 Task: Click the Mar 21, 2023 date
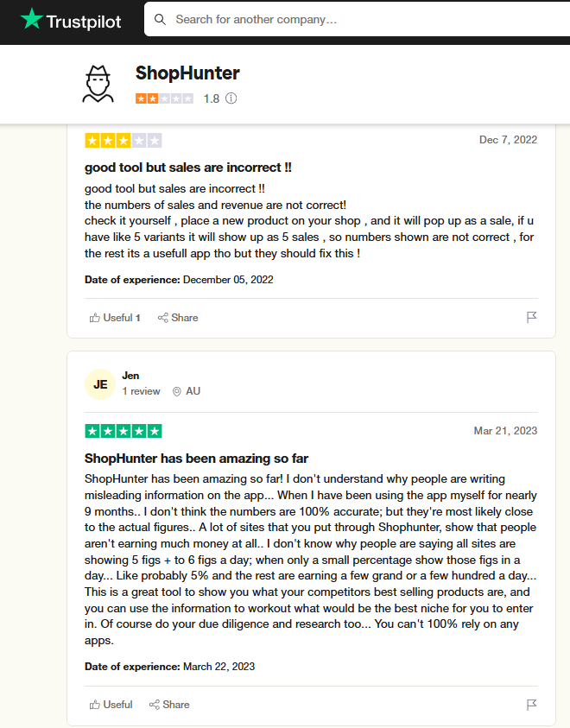click(505, 431)
